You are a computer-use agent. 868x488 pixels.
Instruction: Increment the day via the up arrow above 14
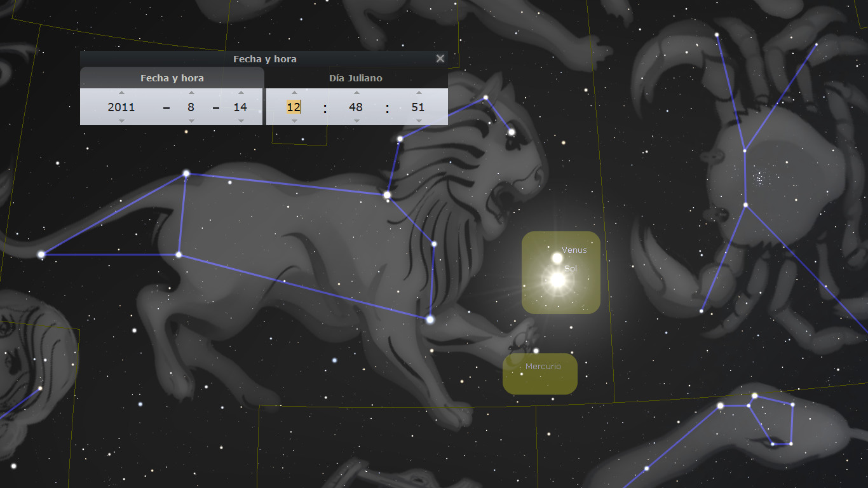241,93
